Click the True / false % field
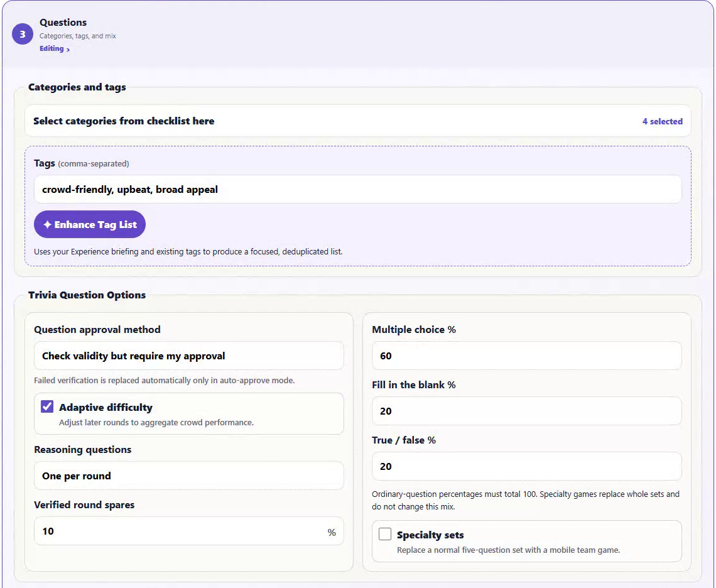716x588 pixels. click(x=526, y=466)
